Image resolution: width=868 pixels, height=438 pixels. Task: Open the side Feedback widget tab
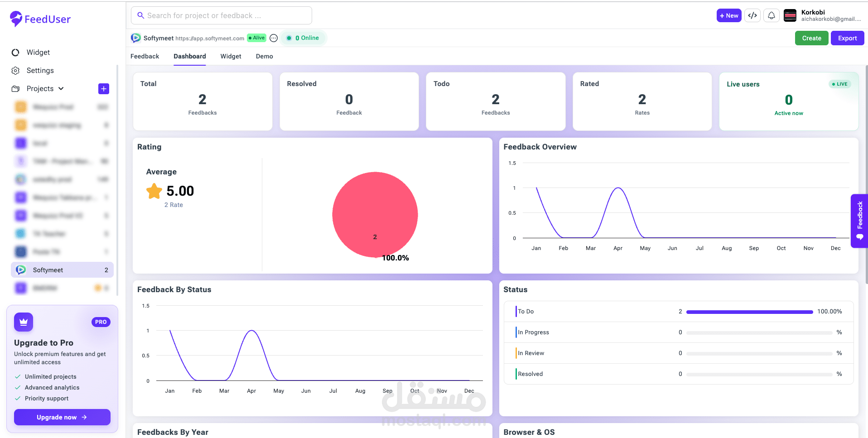pos(859,221)
